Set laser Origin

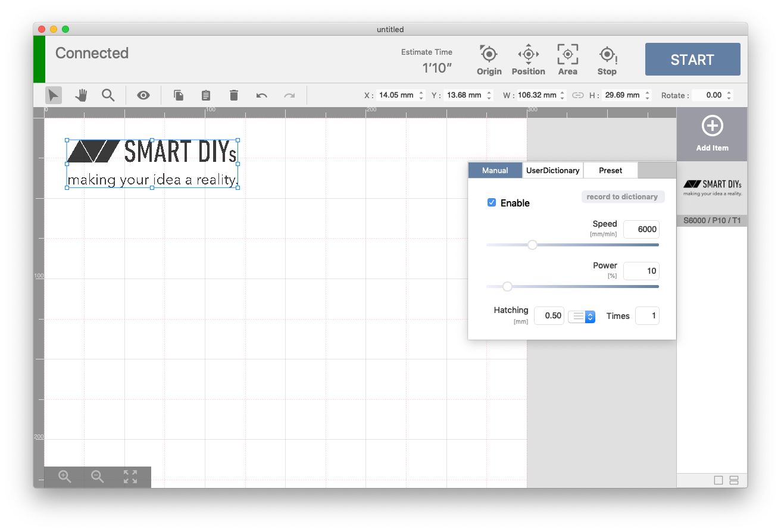(489, 60)
